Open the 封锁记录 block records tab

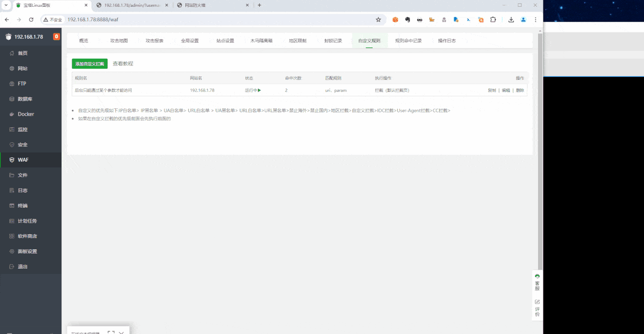(x=333, y=41)
